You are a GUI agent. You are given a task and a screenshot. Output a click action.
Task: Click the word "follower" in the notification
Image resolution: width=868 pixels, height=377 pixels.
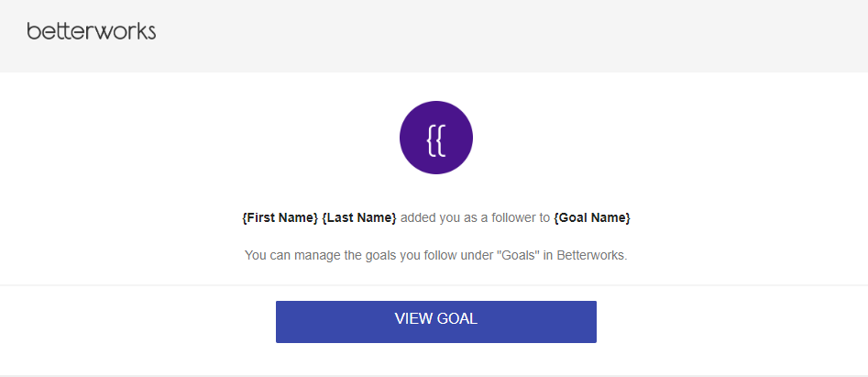pyautogui.click(x=514, y=218)
